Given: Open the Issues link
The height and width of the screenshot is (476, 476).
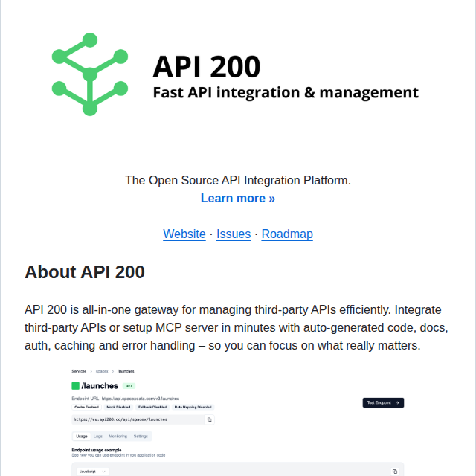Looking at the screenshot, I should coord(234,234).
